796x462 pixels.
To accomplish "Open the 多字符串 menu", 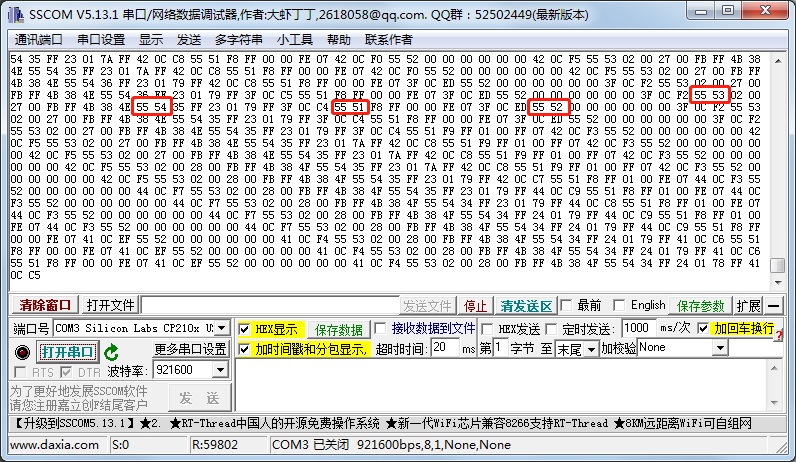I will (x=239, y=39).
